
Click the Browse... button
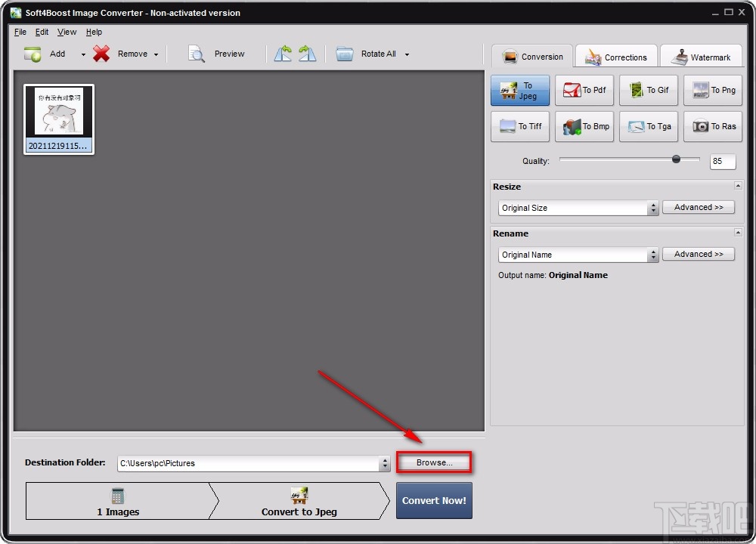(x=434, y=462)
